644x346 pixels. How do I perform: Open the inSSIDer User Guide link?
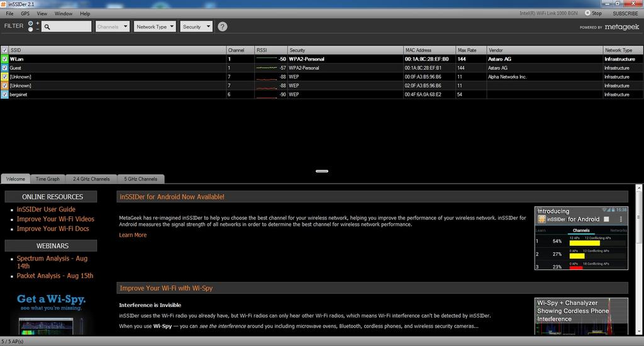coord(46,209)
